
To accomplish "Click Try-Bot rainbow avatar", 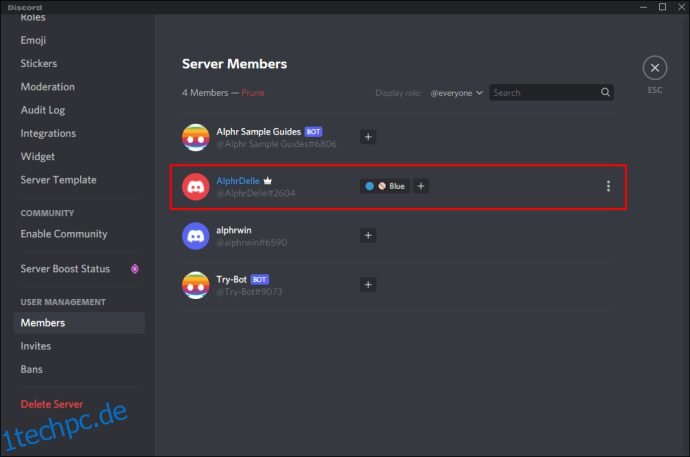I will click(x=195, y=285).
